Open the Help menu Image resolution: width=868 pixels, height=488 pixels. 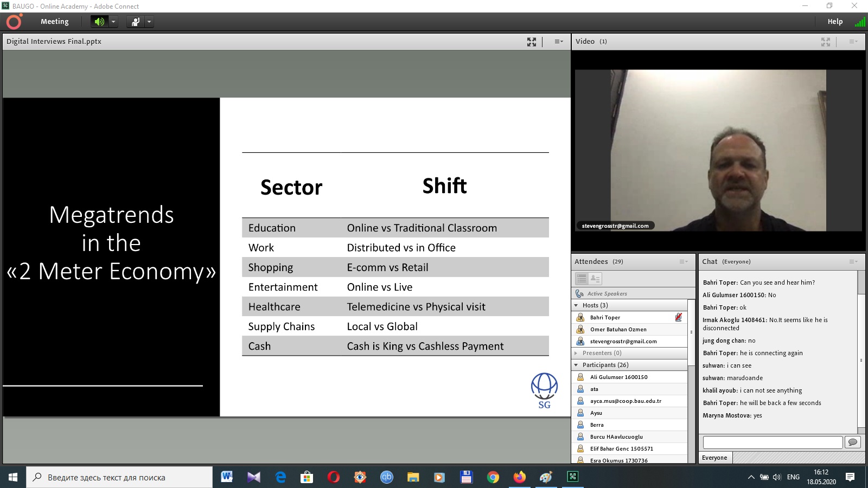[x=834, y=22]
